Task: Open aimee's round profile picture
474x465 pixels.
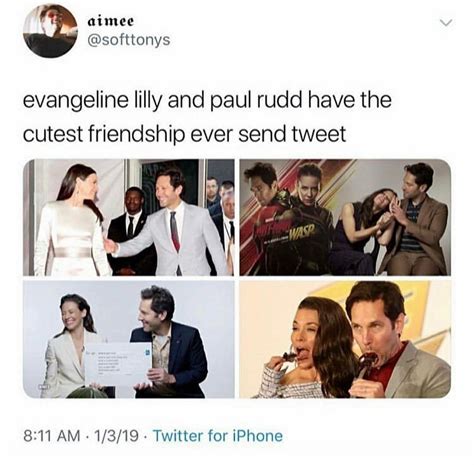Action: point(50,31)
